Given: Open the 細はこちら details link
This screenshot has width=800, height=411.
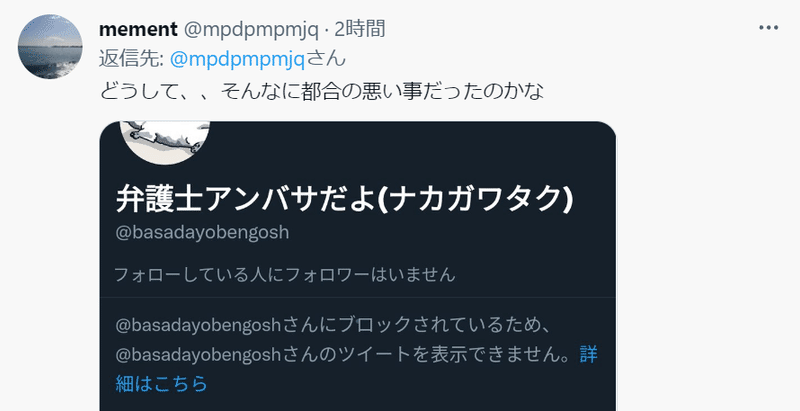Looking at the screenshot, I should coord(161,383).
